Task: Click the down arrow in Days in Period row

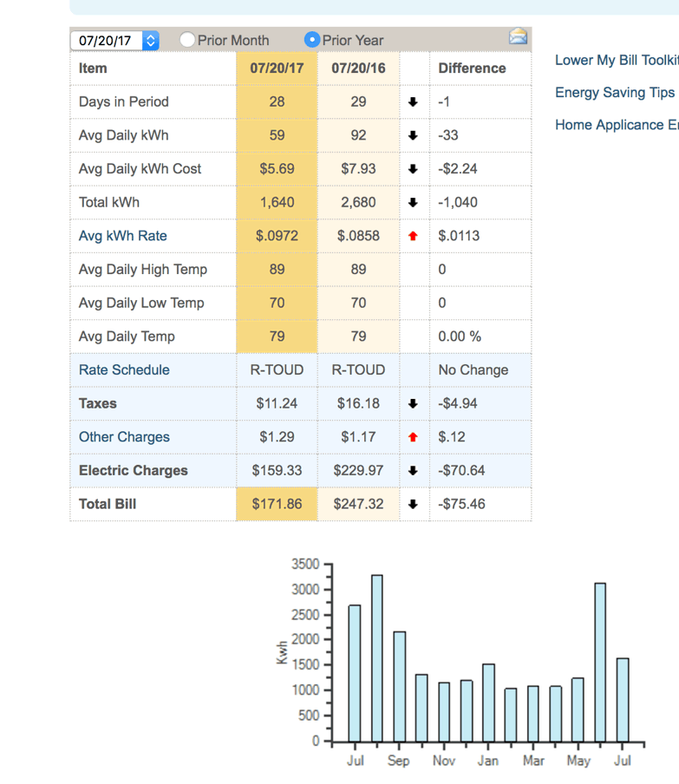Action: [414, 101]
